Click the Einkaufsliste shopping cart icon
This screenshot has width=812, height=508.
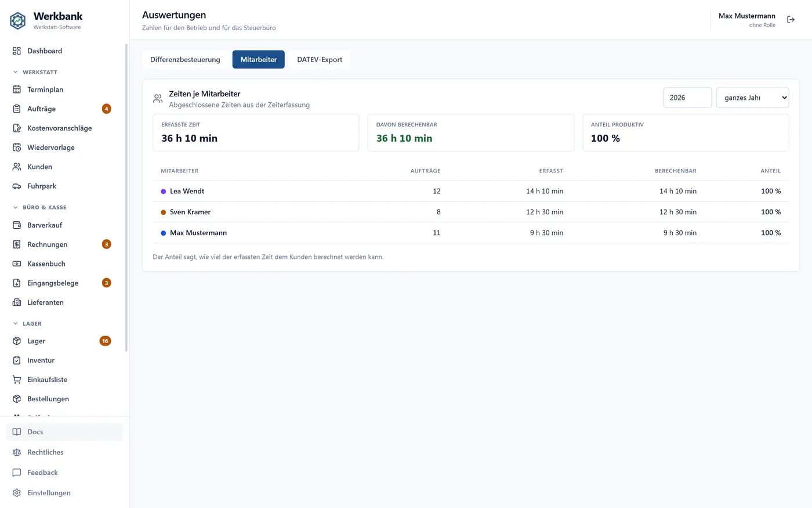coord(17,380)
